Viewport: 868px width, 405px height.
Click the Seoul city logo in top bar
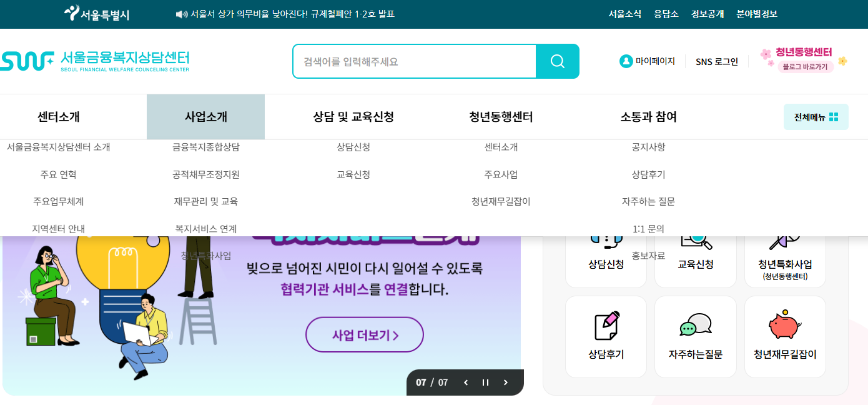click(97, 14)
